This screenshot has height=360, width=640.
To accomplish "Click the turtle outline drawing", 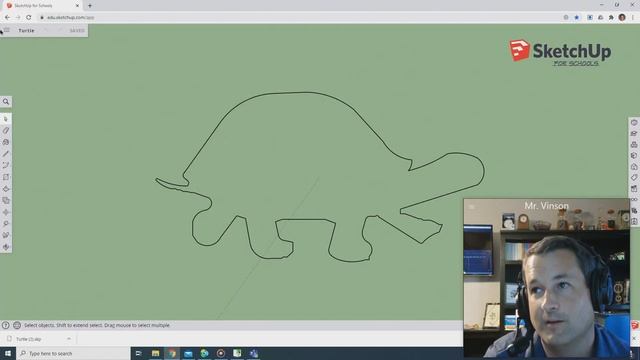I will 320,177.
